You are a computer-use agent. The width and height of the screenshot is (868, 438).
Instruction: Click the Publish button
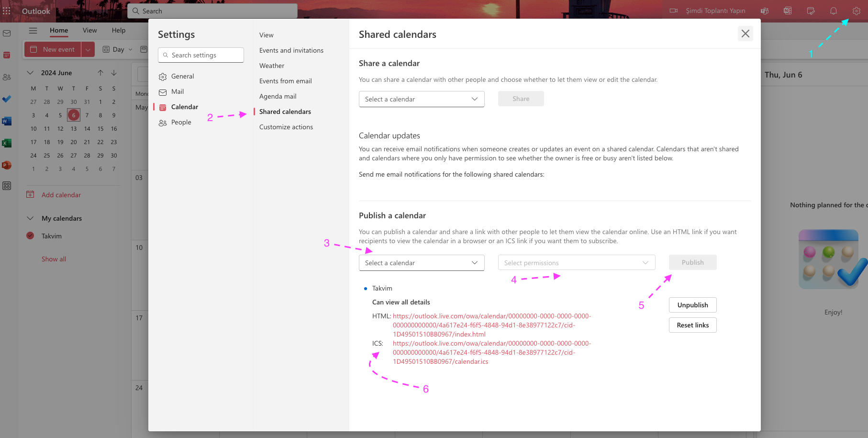693,262
